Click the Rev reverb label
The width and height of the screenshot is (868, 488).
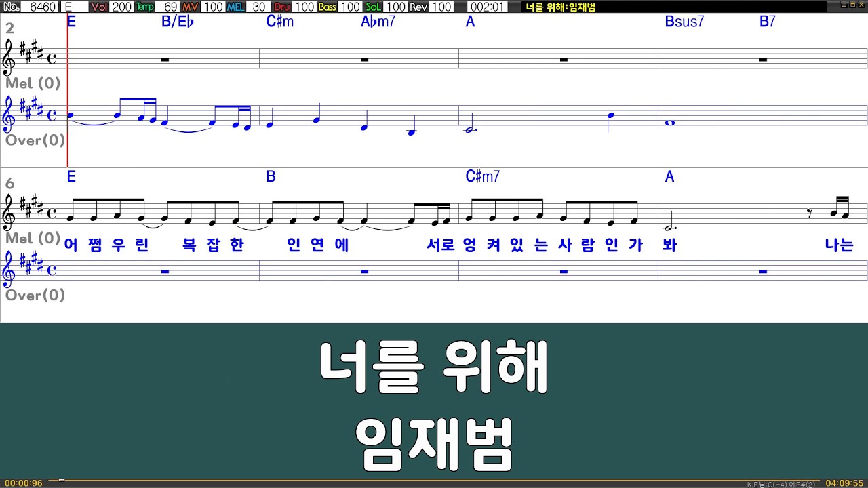click(418, 7)
